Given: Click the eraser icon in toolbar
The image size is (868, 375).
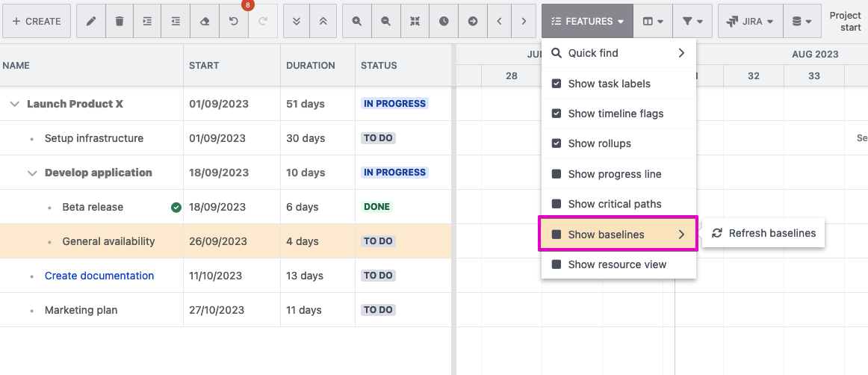Looking at the screenshot, I should (x=205, y=22).
